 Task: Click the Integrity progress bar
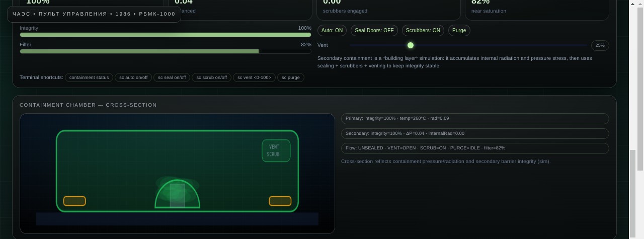166,35
